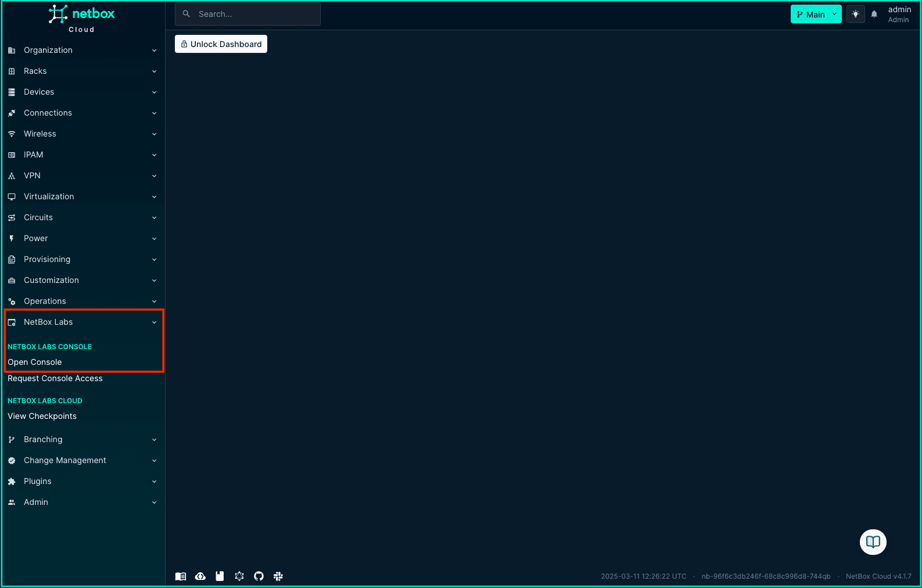Click the VPN sidebar icon
This screenshot has height=588, width=922.
point(12,176)
